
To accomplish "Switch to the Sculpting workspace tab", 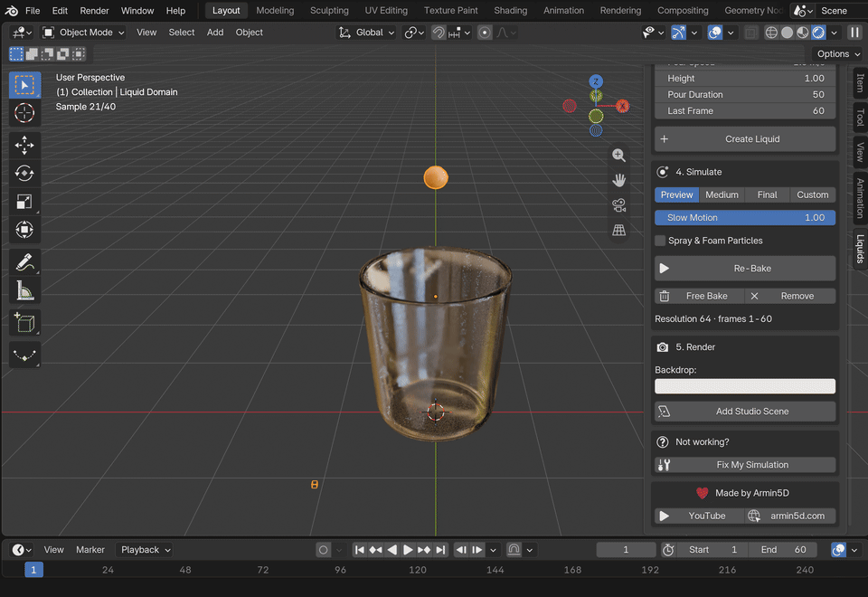I will tap(329, 11).
